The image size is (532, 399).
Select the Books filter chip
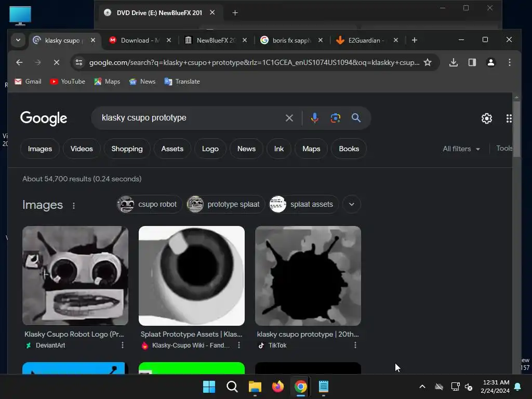click(349, 149)
